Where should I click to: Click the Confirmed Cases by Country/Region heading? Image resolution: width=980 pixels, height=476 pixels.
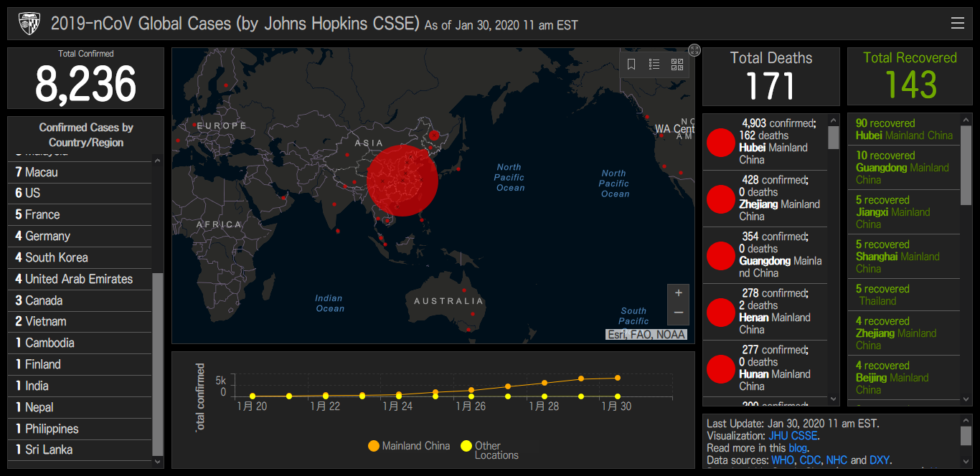(x=86, y=135)
